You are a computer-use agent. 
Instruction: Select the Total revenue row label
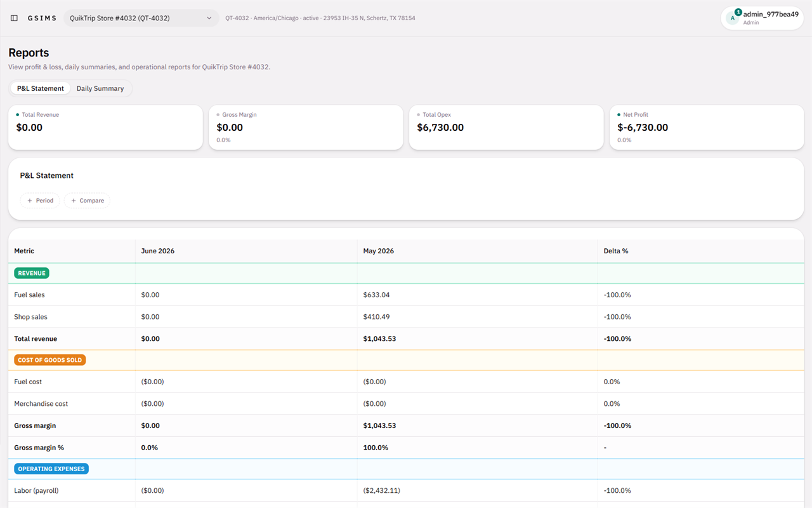36,338
